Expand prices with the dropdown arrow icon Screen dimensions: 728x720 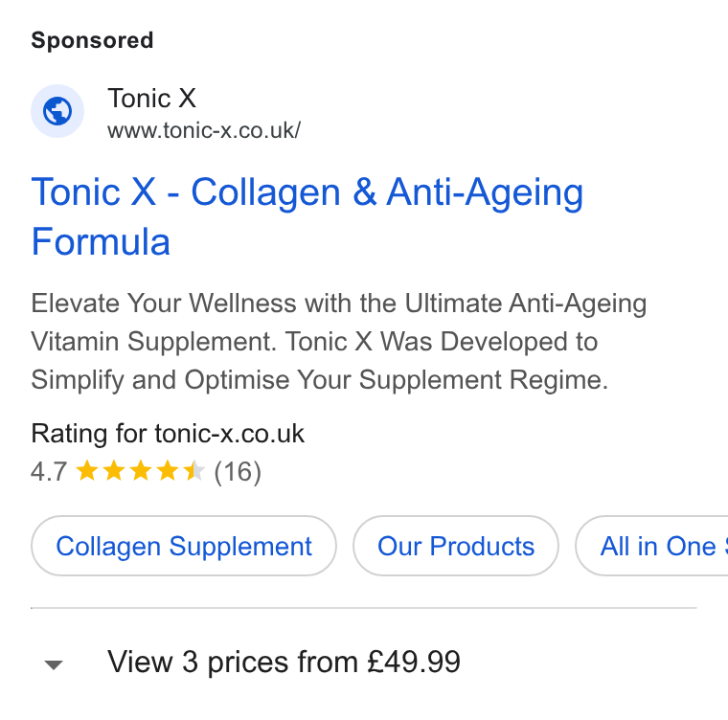pos(54,664)
